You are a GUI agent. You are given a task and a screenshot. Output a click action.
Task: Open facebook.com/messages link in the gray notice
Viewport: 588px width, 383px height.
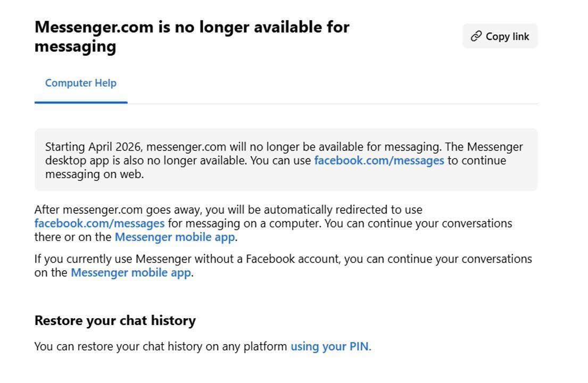click(379, 161)
